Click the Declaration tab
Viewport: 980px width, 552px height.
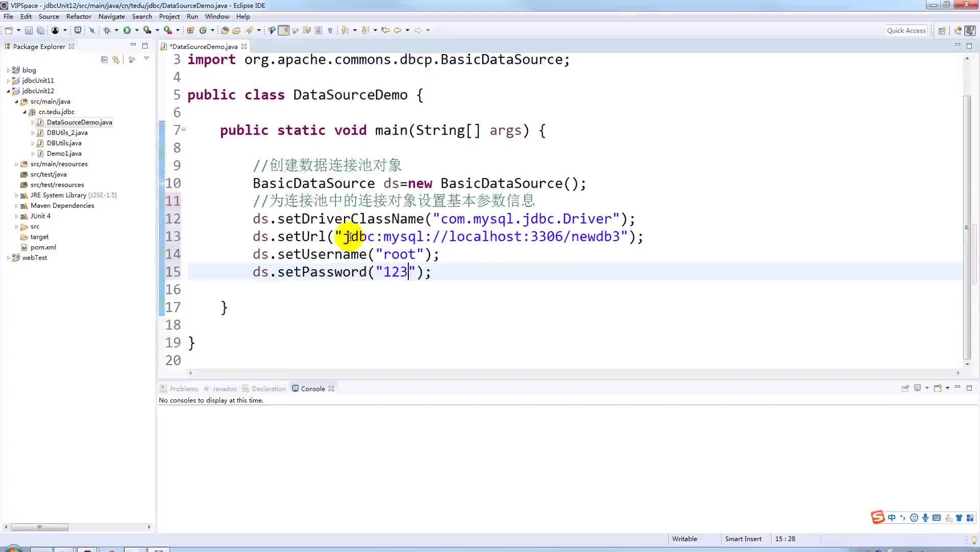click(x=268, y=389)
